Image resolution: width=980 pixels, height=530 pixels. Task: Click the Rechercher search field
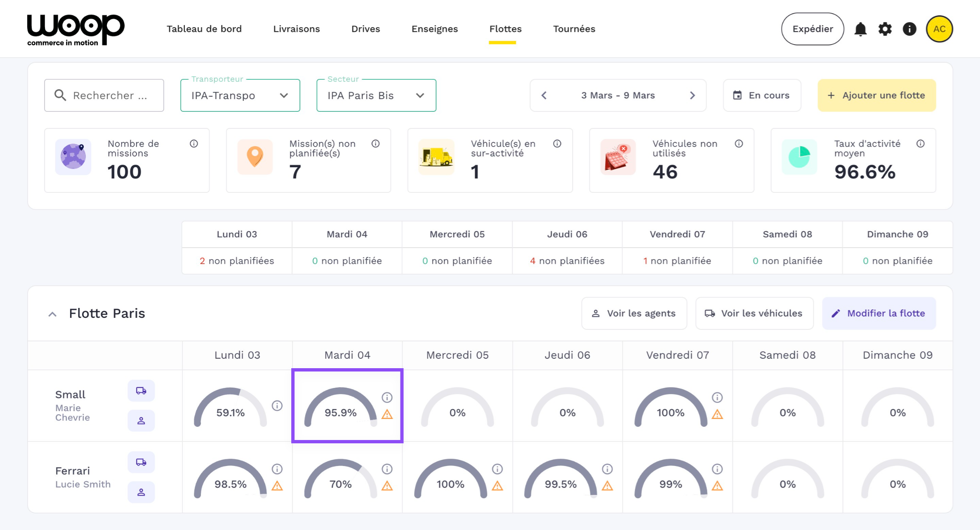coord(104,95)
